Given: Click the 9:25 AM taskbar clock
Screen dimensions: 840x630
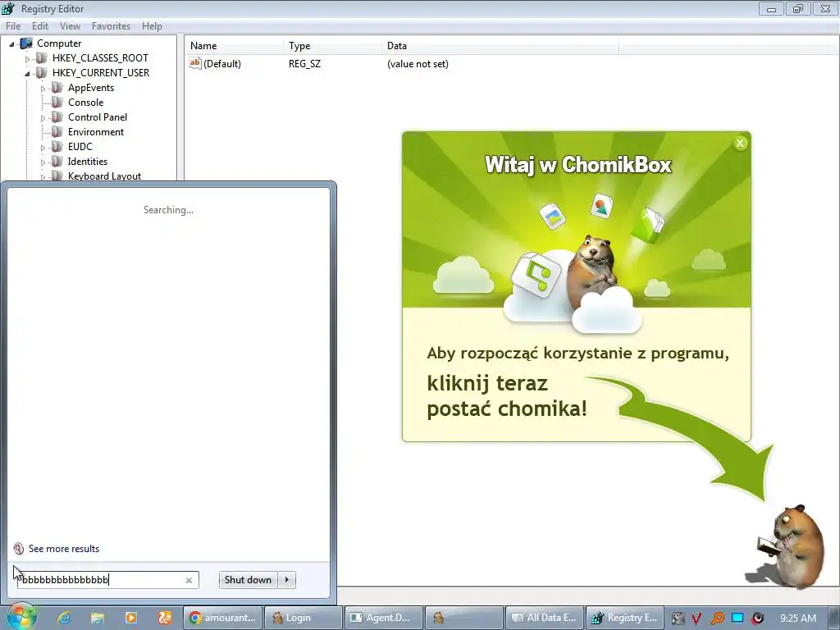Looking at the screenshot, I should (x=798, y=618).
